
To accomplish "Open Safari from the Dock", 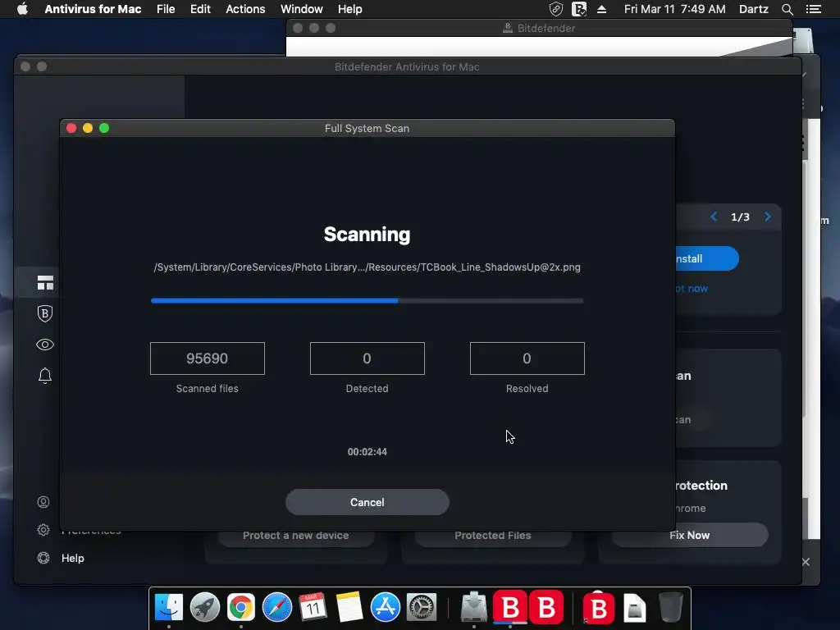I will click(277, 608).
